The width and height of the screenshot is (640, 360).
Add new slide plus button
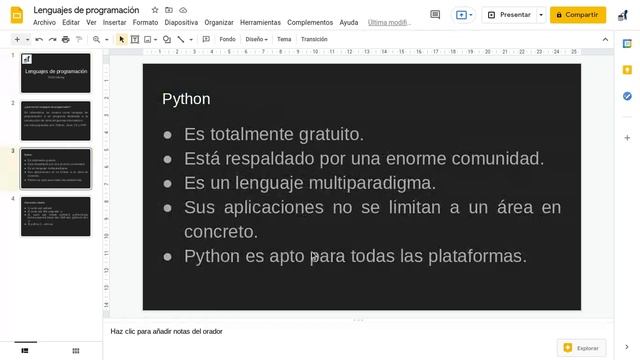pyautogui.click(x=17, y=39)
